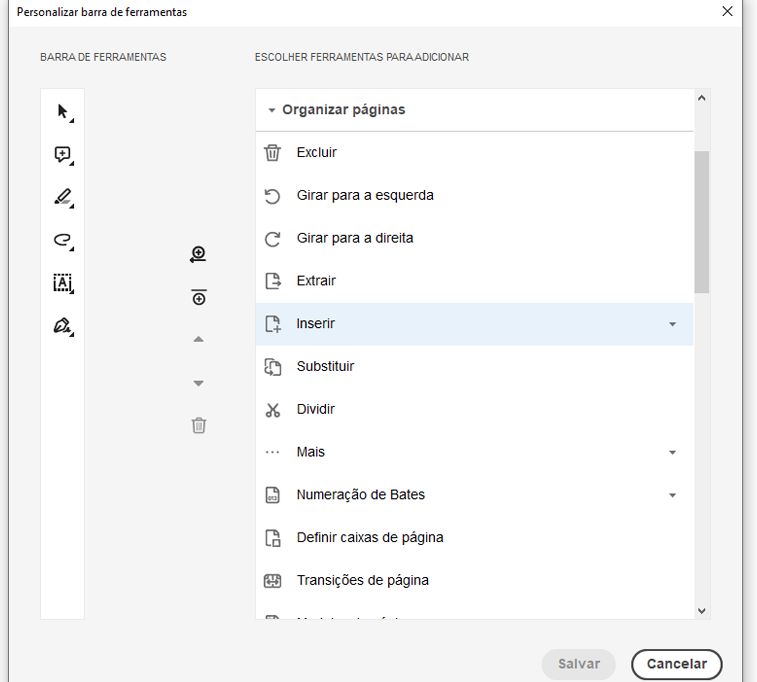Expand the Inserir dropdown arrow

click(673, 324)
